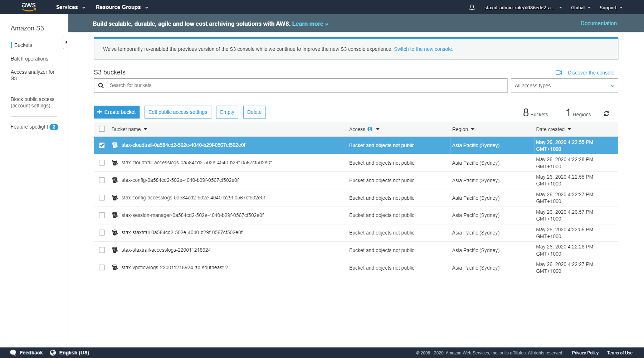Click the AWS logo home icon
The width and height of the screenshot is (644, 358).
point(29,7)
